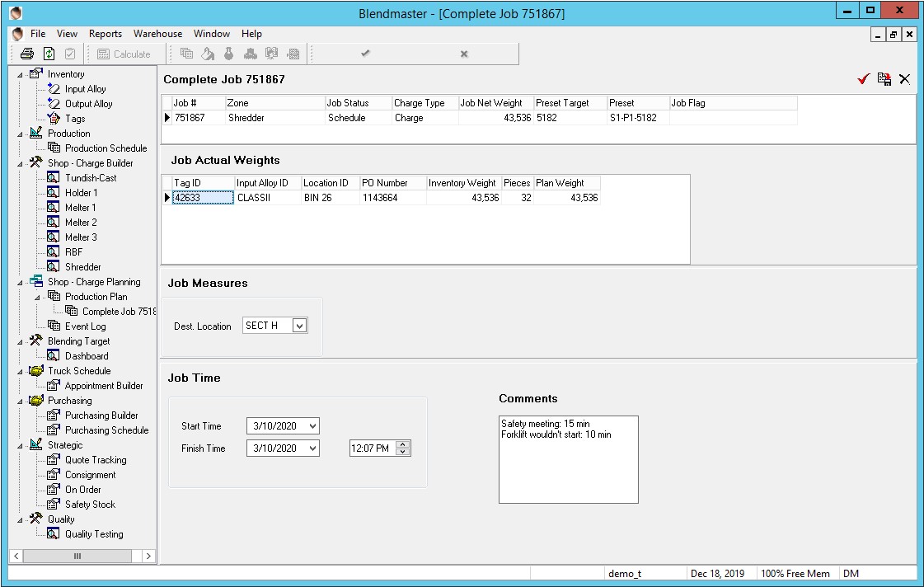Image resolution: width=924 pixels, height=587 pixels.
Task: Open the File menu
Action: click(38, 34)
